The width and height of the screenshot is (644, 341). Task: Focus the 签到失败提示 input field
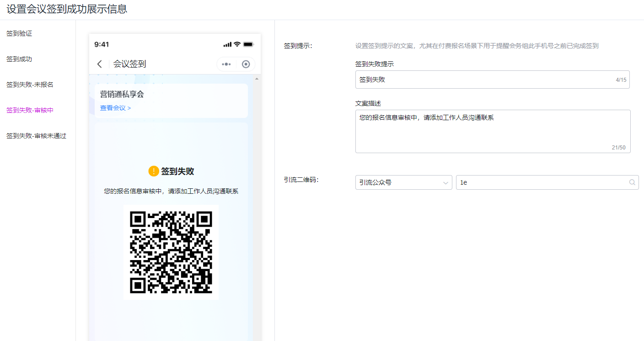click(493, 80)
